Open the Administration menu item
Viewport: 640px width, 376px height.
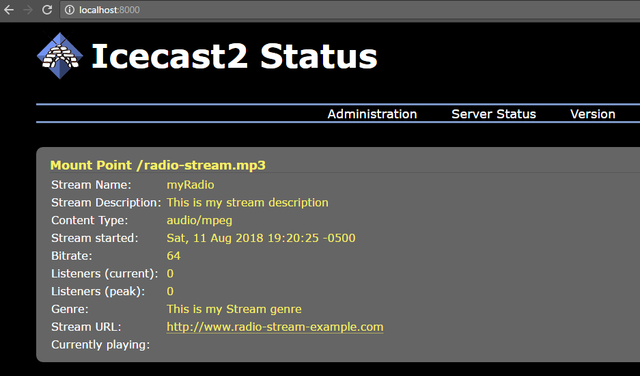372,114
